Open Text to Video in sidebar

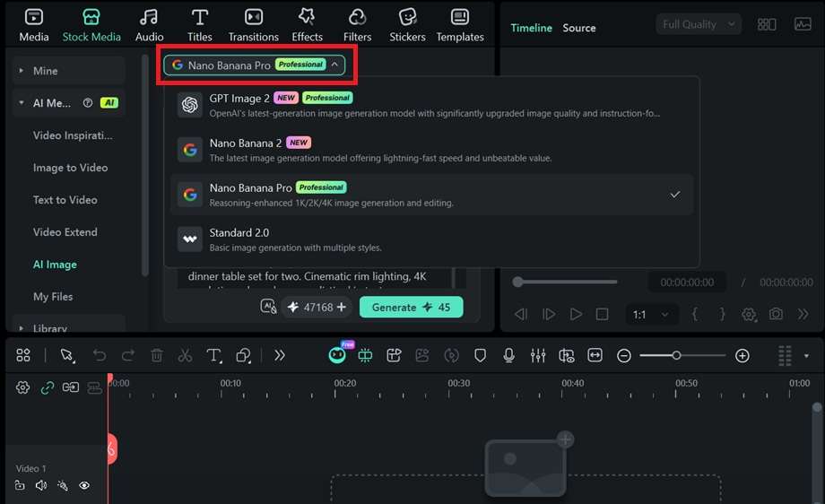(x=65, y=200)
